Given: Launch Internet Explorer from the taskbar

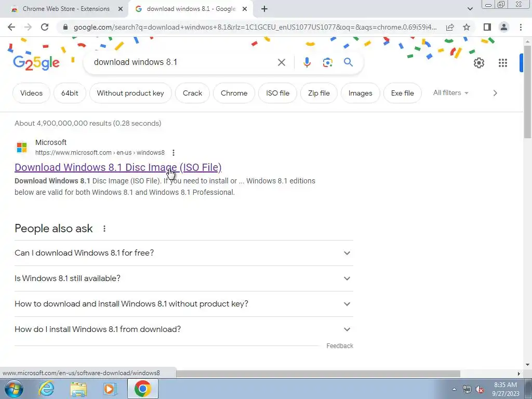Looking at the screenshot, I should [x=46, y=389].
